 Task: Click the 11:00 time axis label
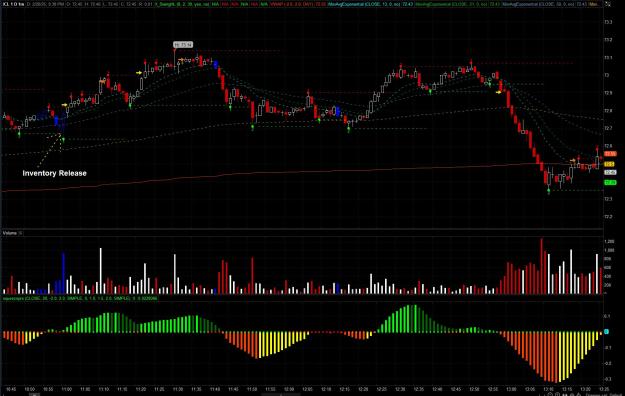click(x=67, y=389)
